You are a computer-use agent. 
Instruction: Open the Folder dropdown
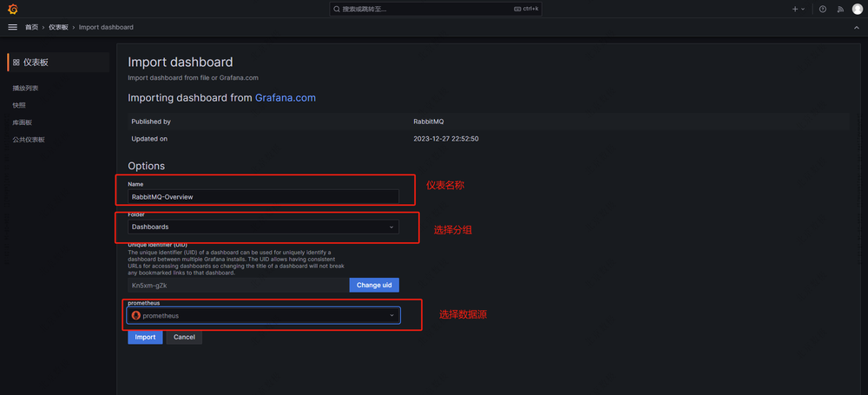[x=264, y=227]
